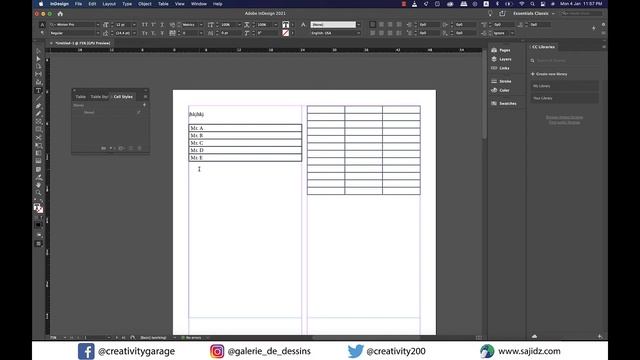Open the Cell Styles panel flyout menu
640x360 pixels.
[145, 97]
